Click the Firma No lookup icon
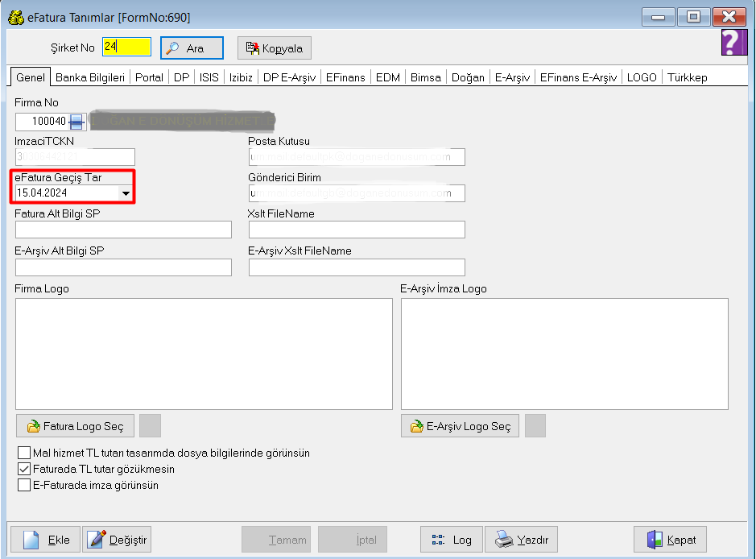This screenshot has width=756, height=559. 76,122
